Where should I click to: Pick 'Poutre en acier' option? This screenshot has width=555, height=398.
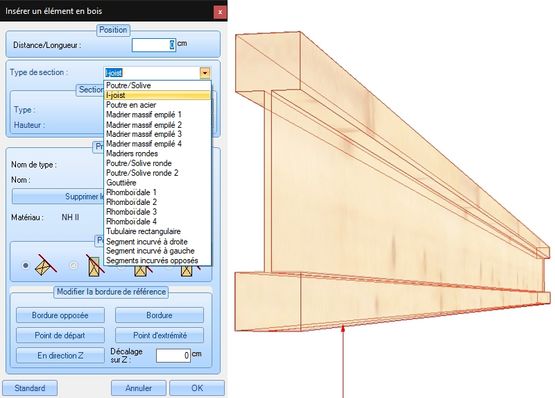pyautogui.click(x=158, y=105)
